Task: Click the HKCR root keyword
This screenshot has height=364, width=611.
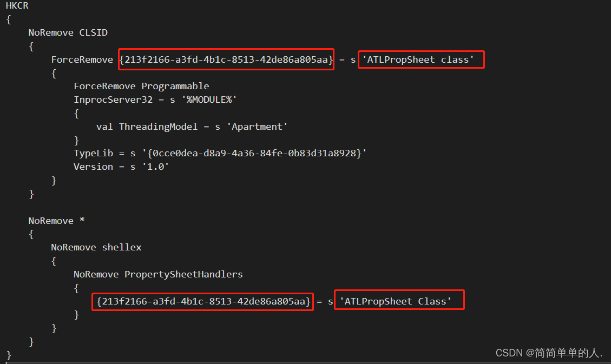Action: (17, 6)
